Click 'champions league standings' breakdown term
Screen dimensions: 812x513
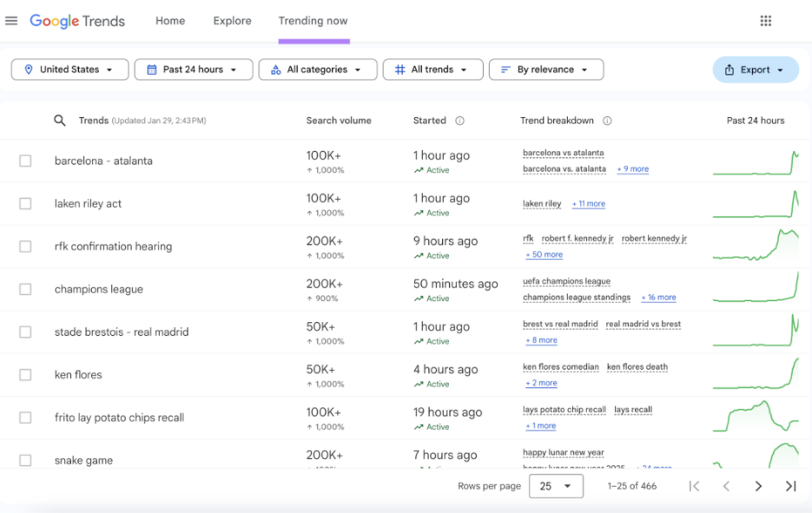pos(577,297)
